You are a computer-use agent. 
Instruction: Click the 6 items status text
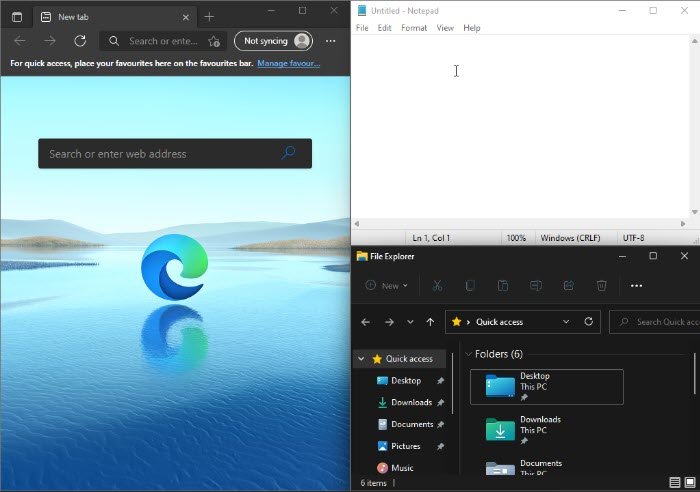[374, 483]
